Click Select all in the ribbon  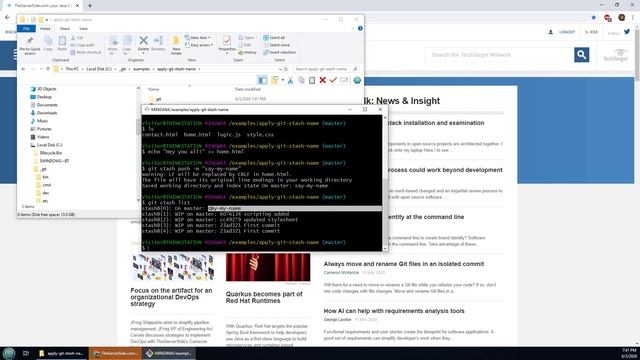point(274,38)
